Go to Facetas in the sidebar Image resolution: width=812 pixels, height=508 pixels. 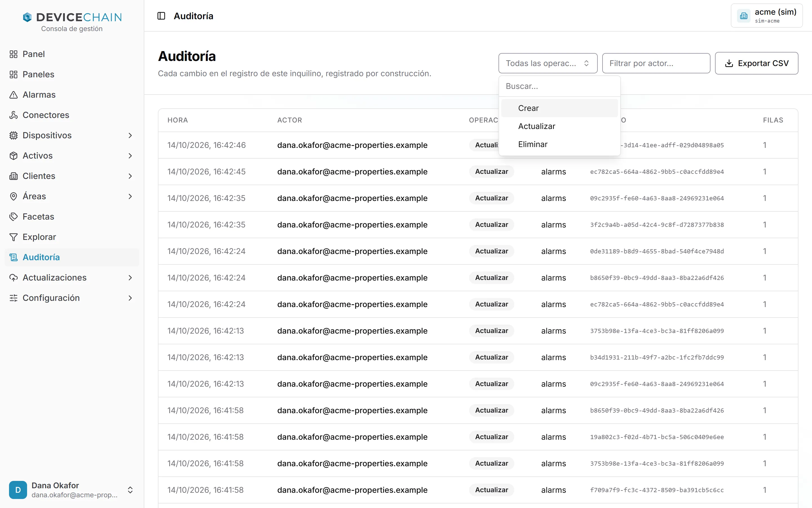click(72, 217)
